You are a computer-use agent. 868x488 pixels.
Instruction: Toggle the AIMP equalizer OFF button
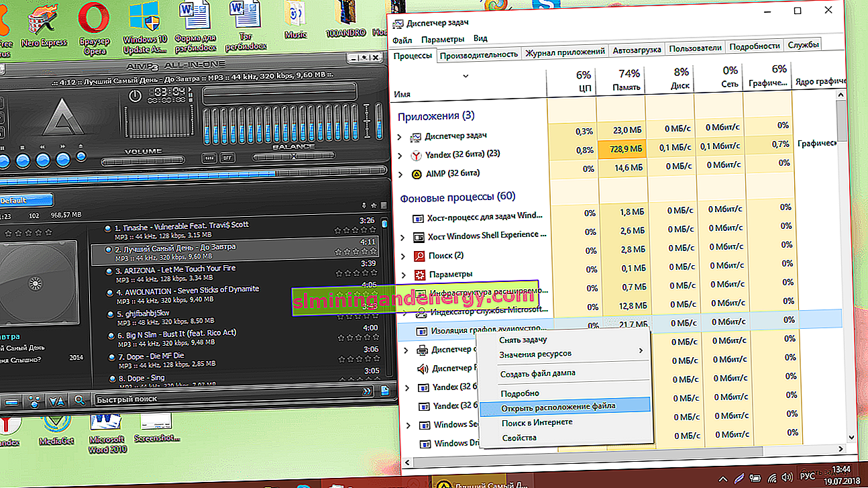(227, 158)
